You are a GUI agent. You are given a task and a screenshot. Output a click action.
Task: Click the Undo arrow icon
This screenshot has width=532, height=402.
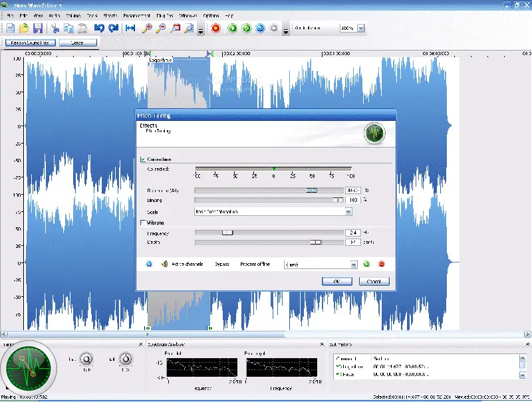(x=99, y=28)
